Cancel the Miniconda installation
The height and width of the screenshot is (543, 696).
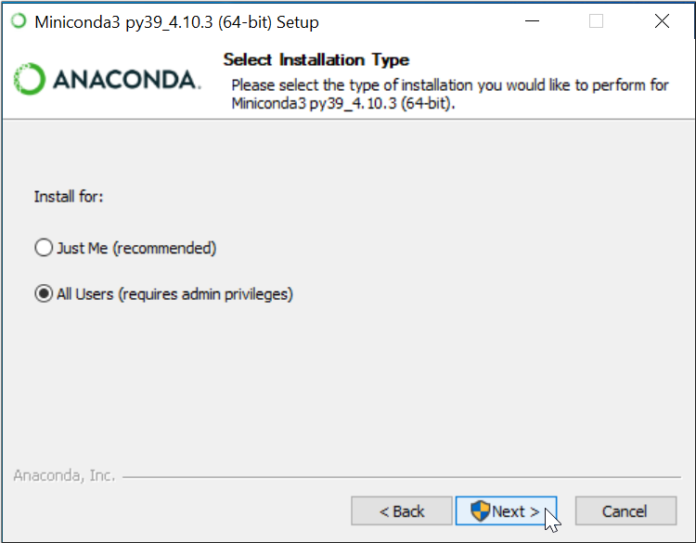click(x=625, y=511)
